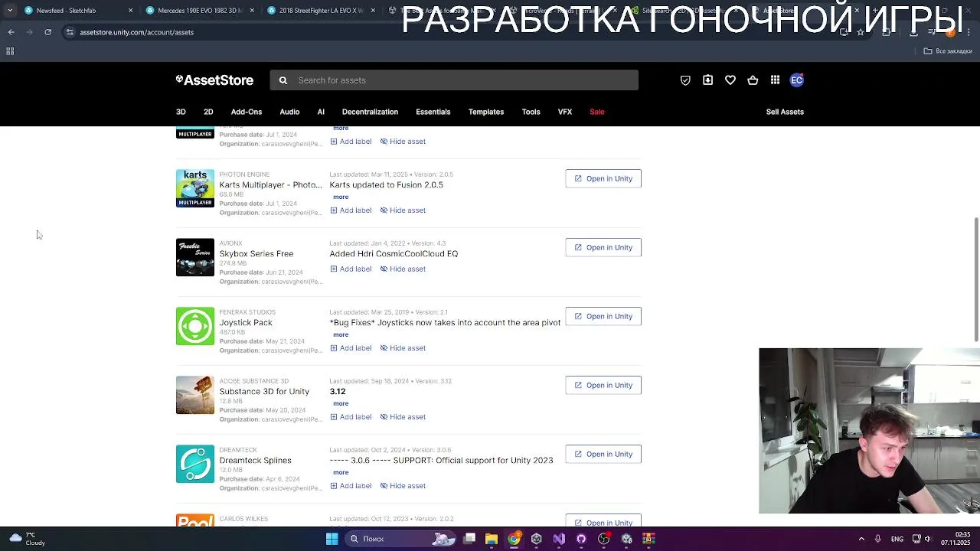980x551 pixels.
Task: Expand 'more' under Joystick Pack notes
Action: [341, 334]
